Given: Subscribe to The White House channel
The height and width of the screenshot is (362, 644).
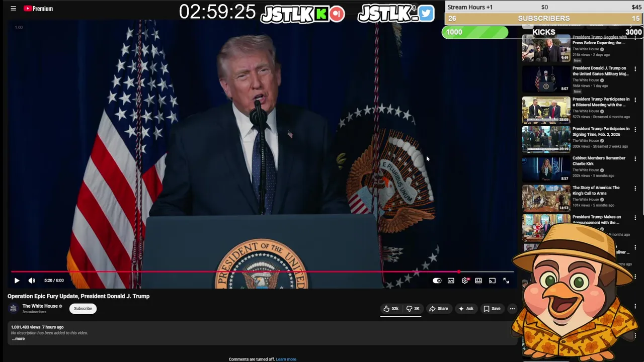Looking at the screenshot, I should click(83, 308).
